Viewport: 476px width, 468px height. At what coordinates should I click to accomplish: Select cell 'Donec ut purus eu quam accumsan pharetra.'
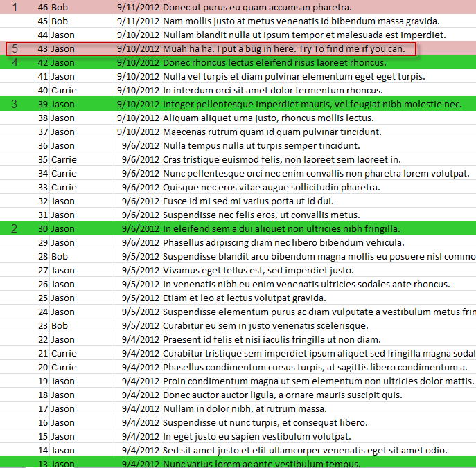[257, 8]
